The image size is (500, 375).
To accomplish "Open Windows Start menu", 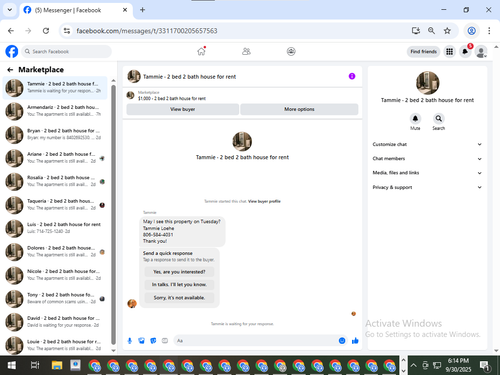I will tap(12, 366).
